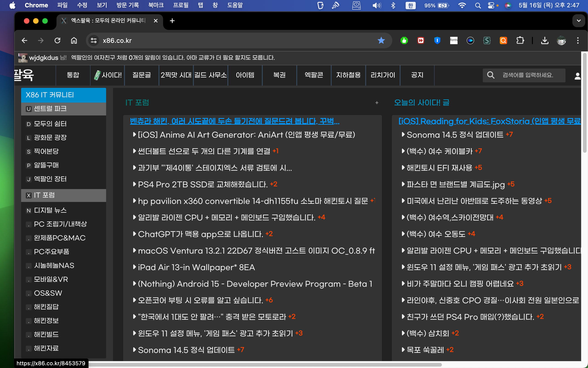Open the ChatGPT가 맥용 app post

[201, 234]
